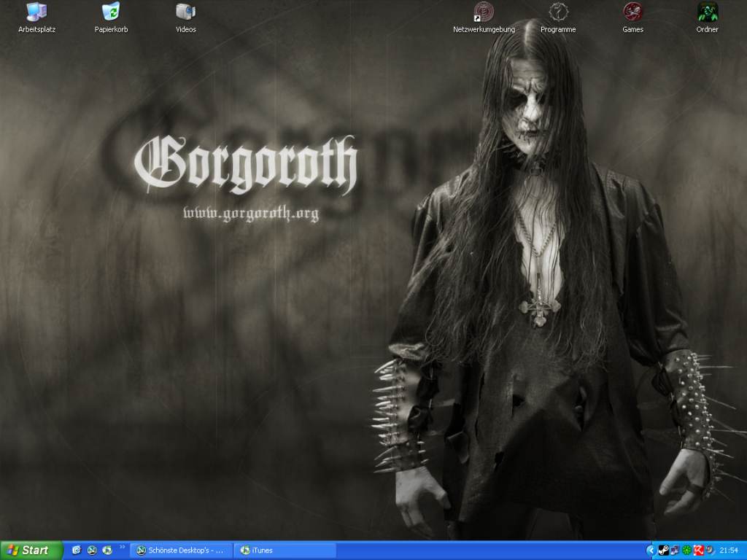Click the rightmost tray icon beside the clock
This screenshot has width=747, height=560.
click(710, 551)
